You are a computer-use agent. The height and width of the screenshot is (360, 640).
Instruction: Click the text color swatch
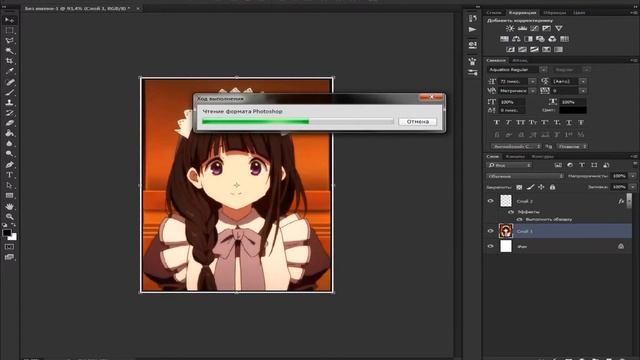573,110
